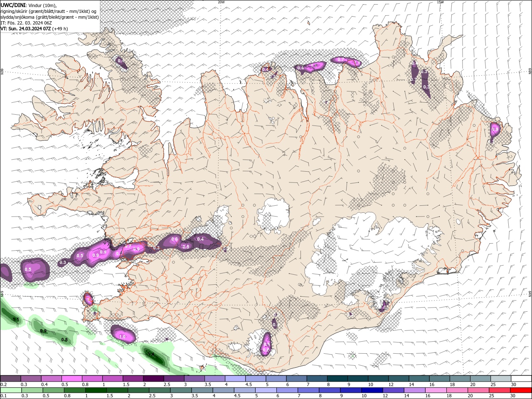Click the pale green 0.1 rain legend swatch
532x399 pixels.
click(11, 390)
